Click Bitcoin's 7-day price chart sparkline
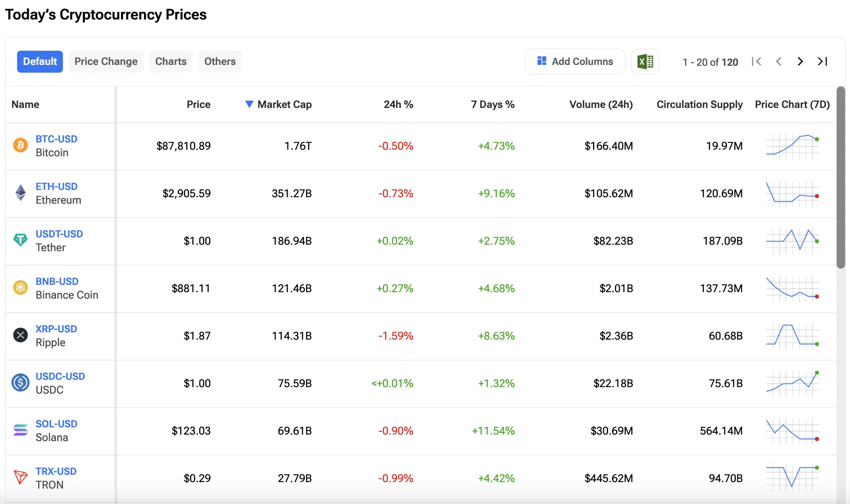The width and height of the screenshot is (850, 504). click(x=792, y=146)
